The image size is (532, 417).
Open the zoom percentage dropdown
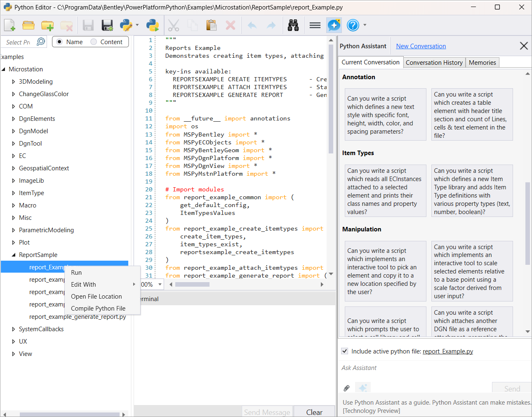160,284
